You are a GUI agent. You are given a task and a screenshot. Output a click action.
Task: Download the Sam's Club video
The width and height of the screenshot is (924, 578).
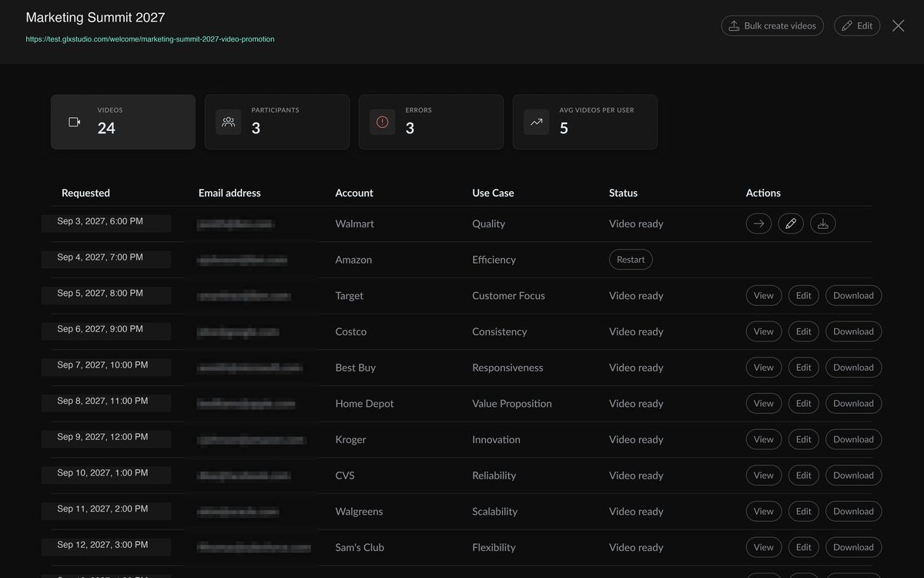(853, 547)
